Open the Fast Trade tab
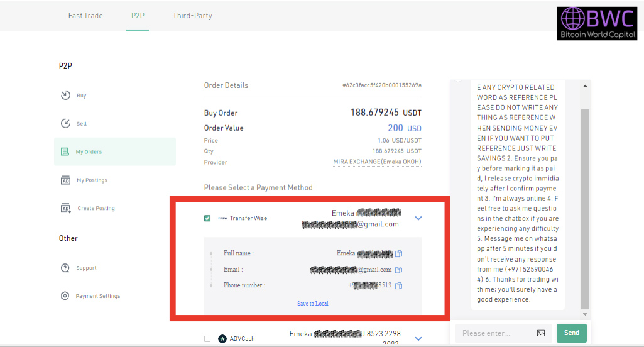The width and height of the screenshot is (644, 347). point(85,16)
